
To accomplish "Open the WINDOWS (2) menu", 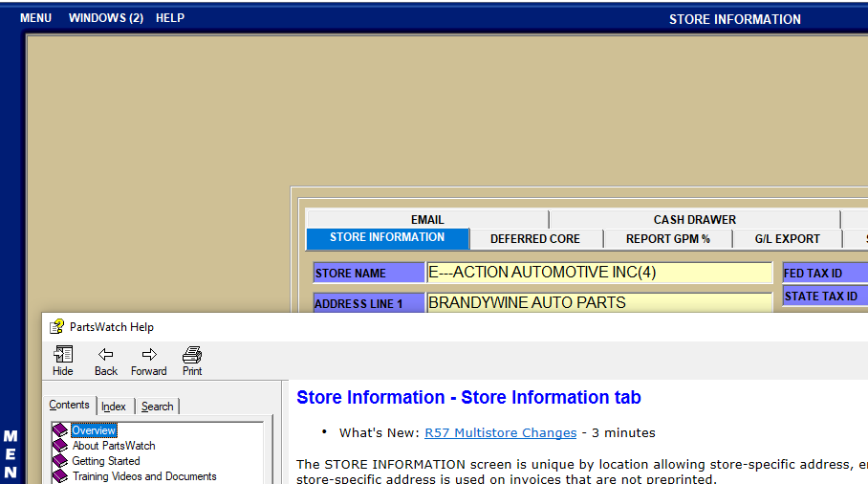I will [x=106, y=18].
